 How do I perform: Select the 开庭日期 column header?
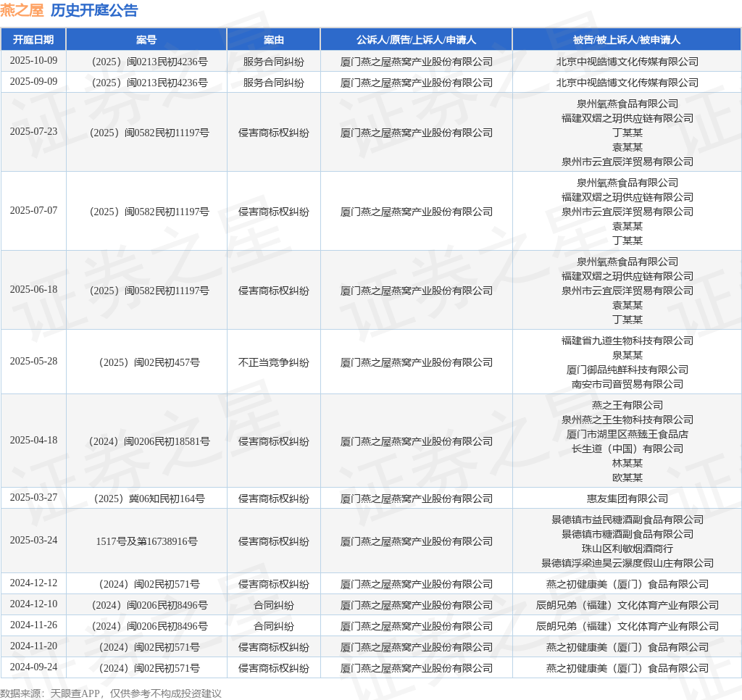pyautogui.click(x=33, y=40)
